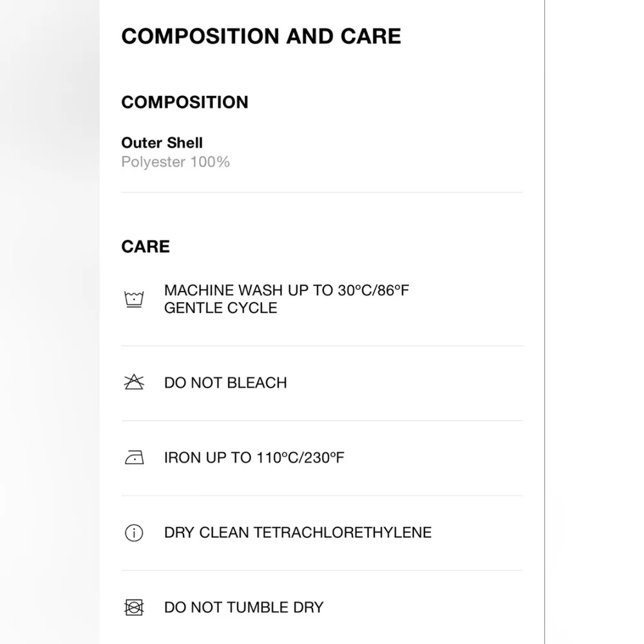
Task: Click the iron temperature icon
Action: coord(134,458)
